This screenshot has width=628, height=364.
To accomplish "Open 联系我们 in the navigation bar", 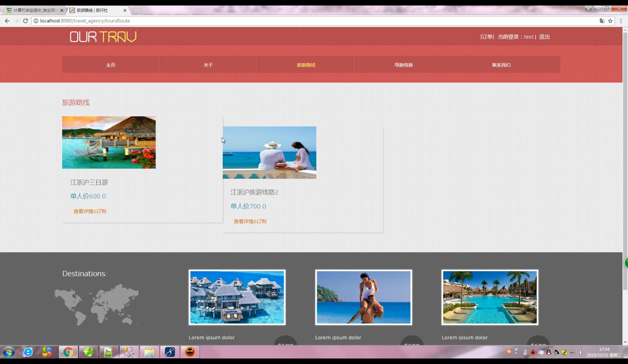I will 501,64.
